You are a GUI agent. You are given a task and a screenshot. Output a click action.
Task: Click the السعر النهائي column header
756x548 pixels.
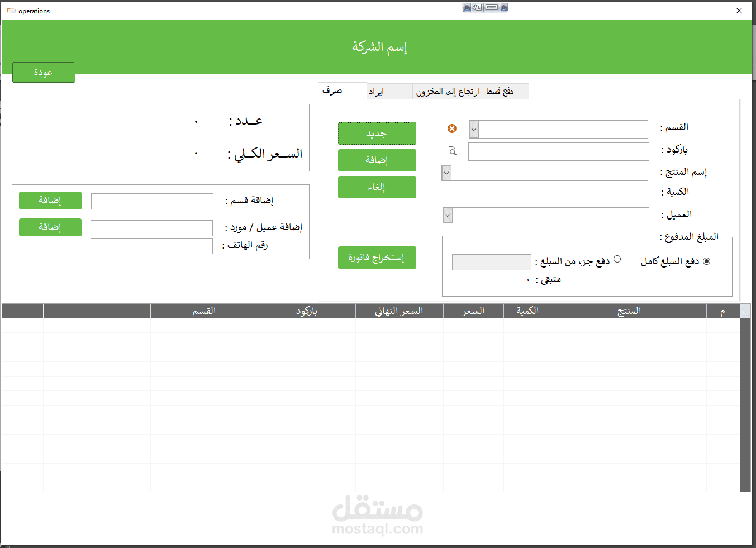[400, 311]
